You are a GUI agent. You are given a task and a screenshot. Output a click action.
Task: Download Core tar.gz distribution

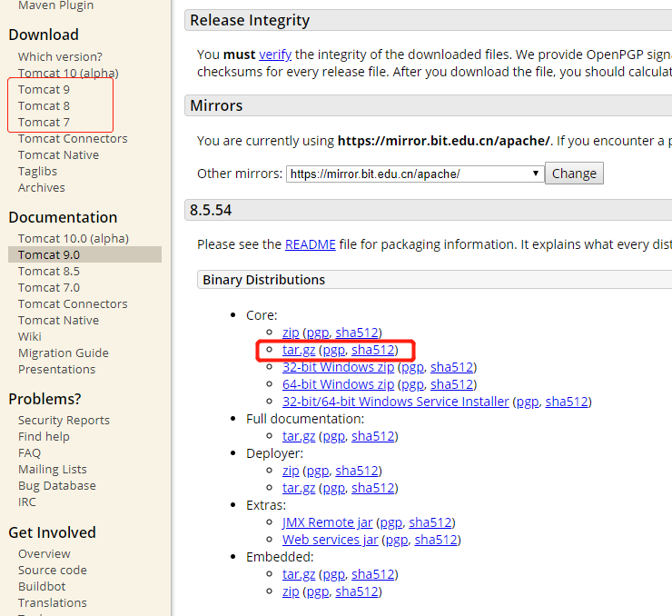click(x=299, y=350)
